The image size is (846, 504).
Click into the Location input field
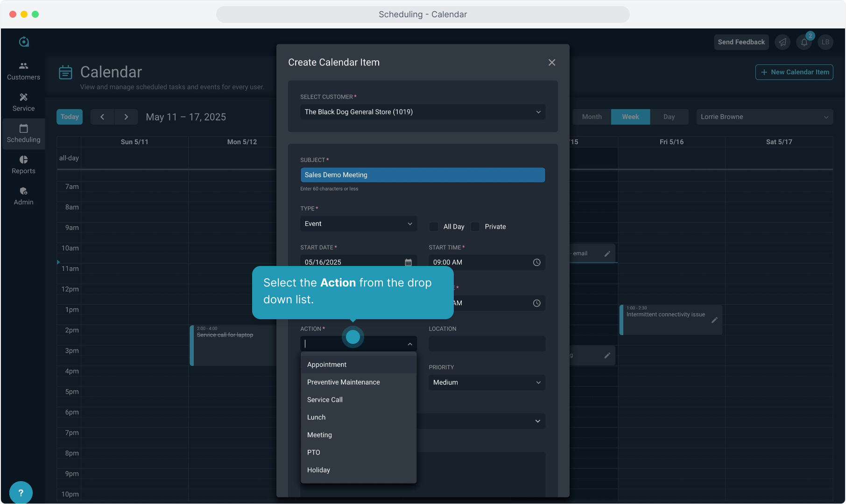tap(486, 344)
